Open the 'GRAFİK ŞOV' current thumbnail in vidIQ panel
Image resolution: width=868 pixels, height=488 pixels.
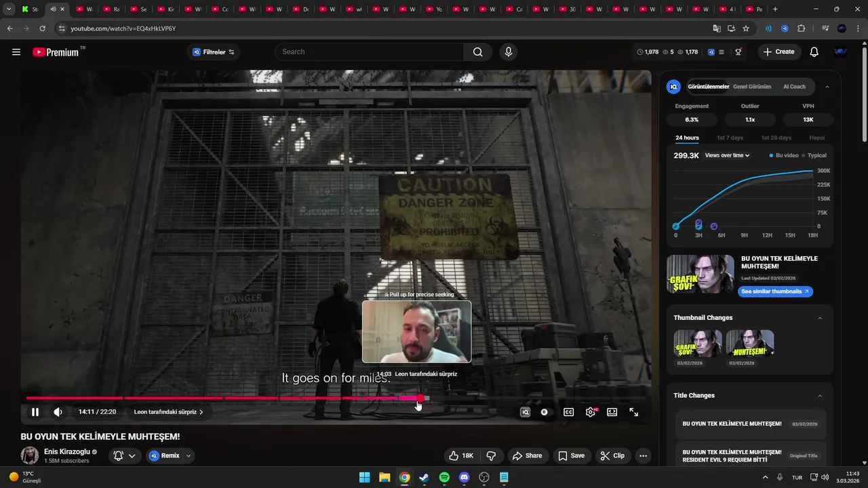coord(701,274)
